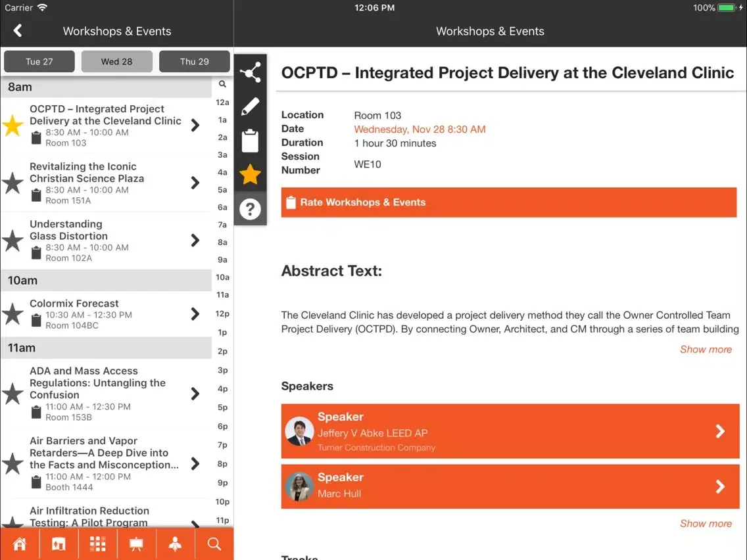Tap the Wi-Fi icon in status bar

pos(42,8)
